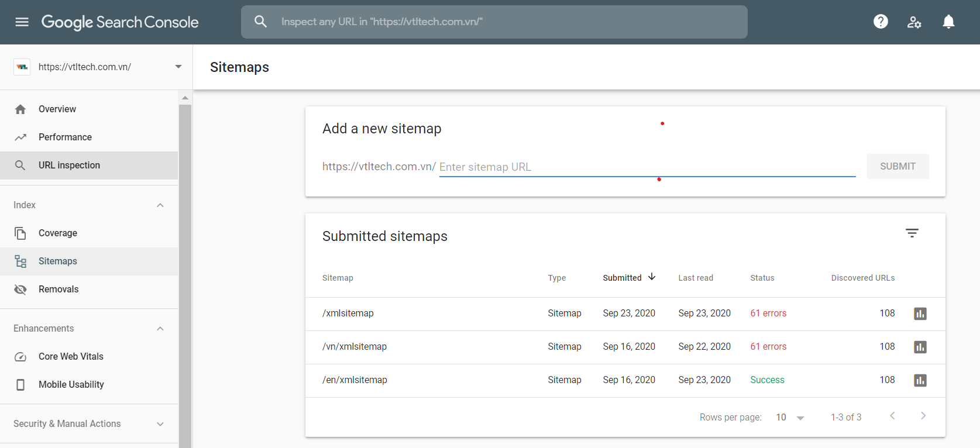Screen dimensions: 980x448
Task: Click the Submitted column header
Action: [x=622, y=278]
